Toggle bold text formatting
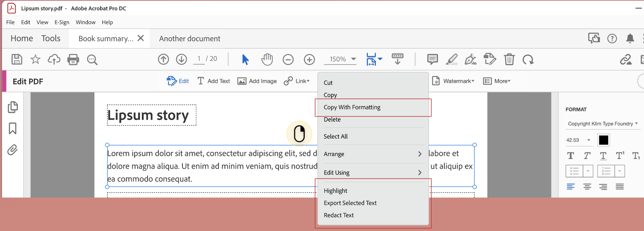The image size is (644, 231). point(570,155)
